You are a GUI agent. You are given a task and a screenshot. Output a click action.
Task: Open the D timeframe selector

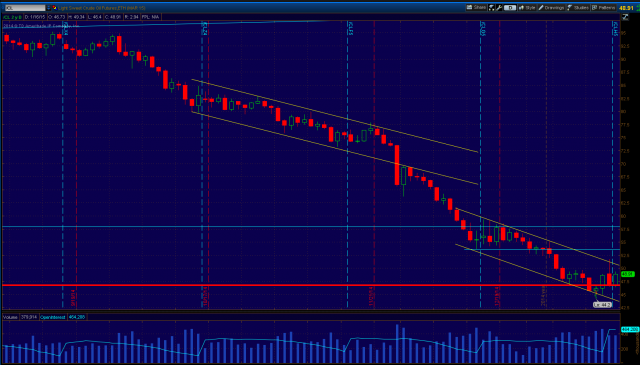pos(510,8)
